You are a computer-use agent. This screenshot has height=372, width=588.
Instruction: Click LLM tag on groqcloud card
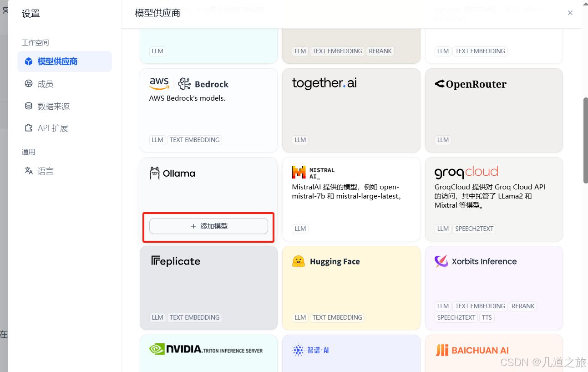443,229
